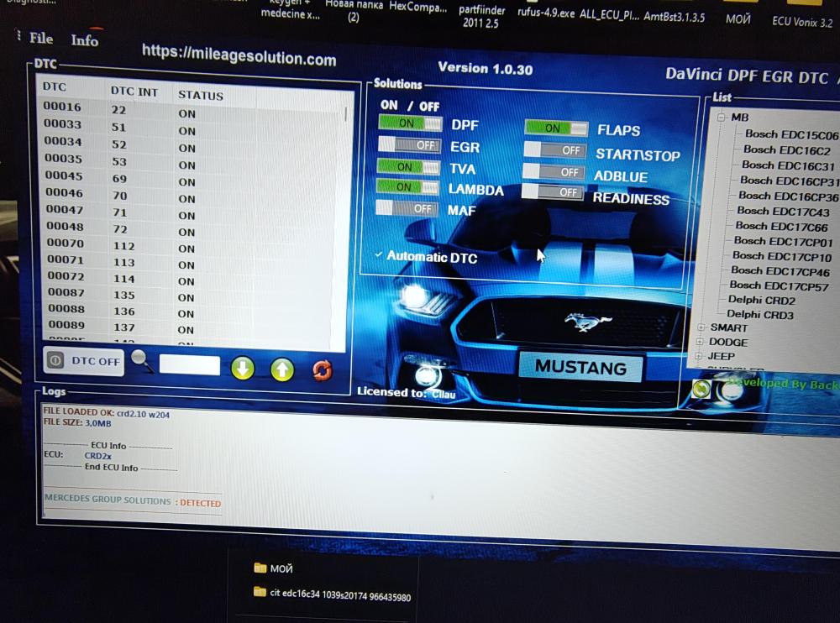Open the rufus-4.9.exe desktop shortcut
Image resolution: width=840 pixels, height=623 pixels.
[545, 12]
